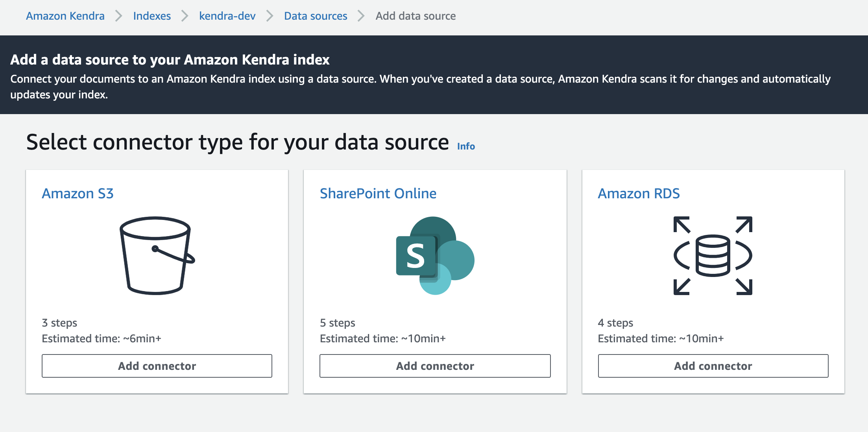Select the 'Add data source' breadcrumb text

click(416, 16)
